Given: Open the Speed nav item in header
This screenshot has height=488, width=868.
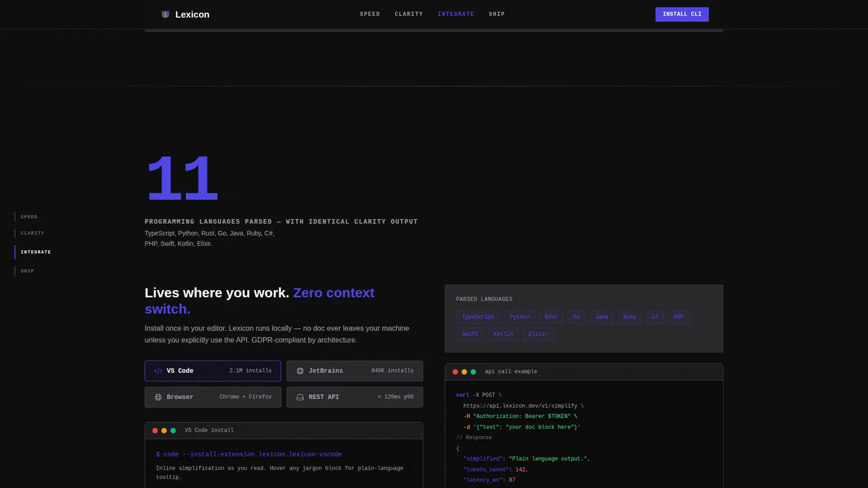Looking at the screenshot, I should point(370,14).
